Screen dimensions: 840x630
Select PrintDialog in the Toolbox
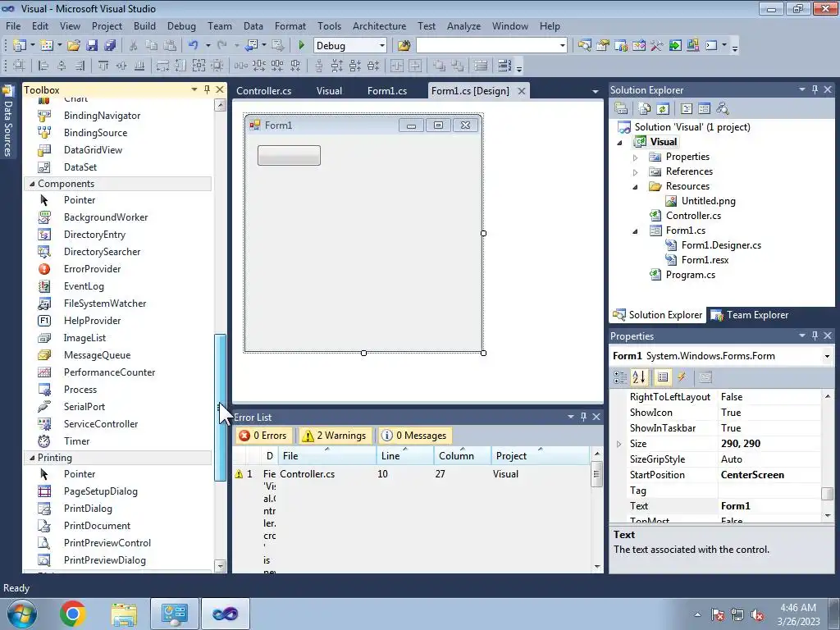[x=87, y=509]
